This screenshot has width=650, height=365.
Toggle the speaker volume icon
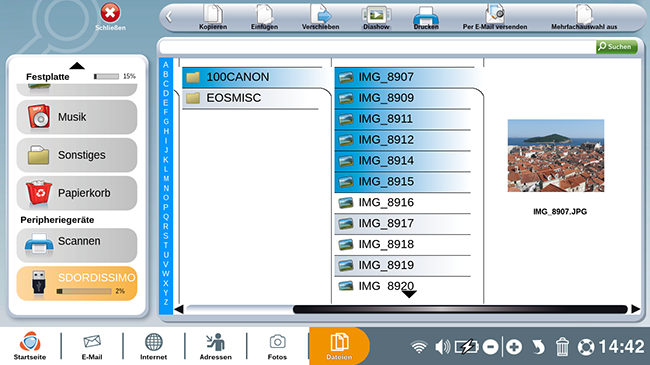point(442,347)
